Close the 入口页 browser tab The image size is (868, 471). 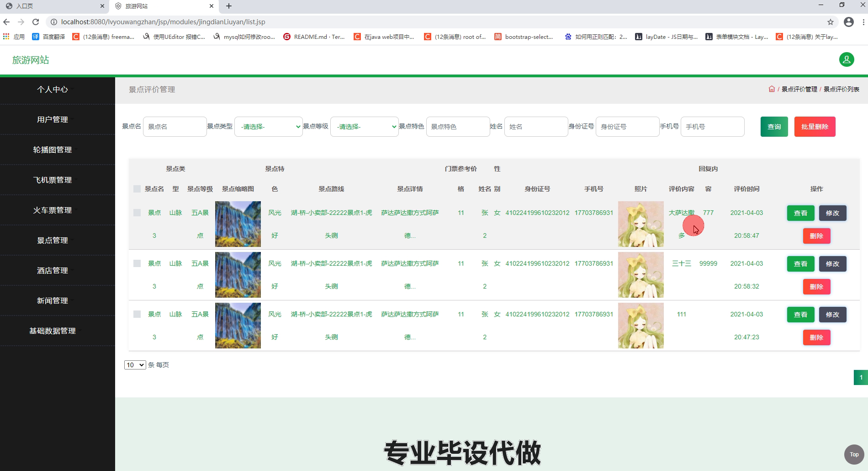click(x=102, y=6)
